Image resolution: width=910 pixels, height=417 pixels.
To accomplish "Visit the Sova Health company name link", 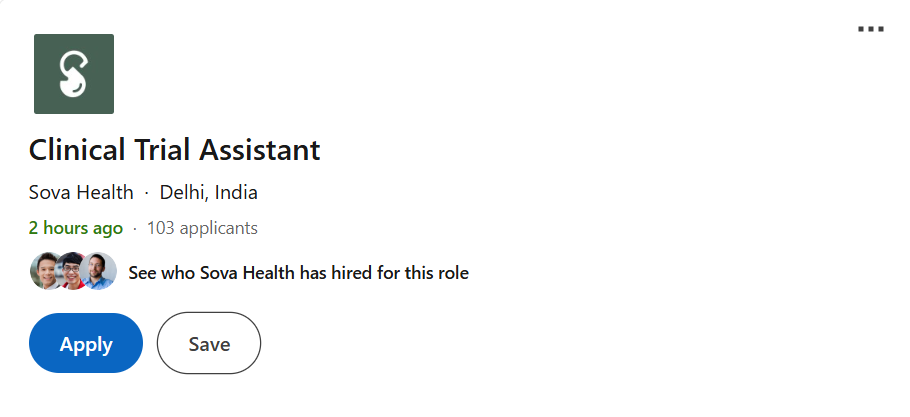I will (x=81, y=192).
